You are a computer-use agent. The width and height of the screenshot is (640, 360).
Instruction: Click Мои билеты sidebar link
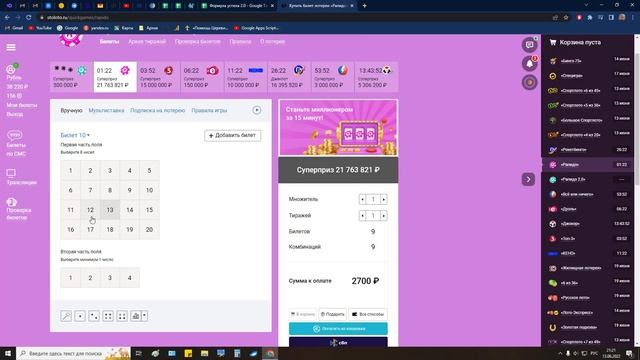click(22, 105)
